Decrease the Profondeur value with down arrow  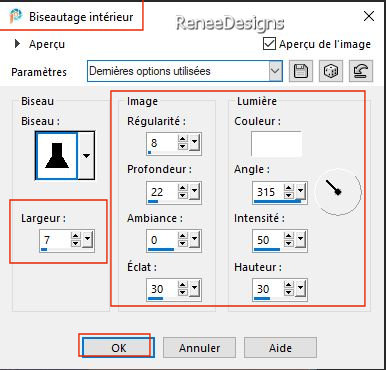tap(183, 196)
